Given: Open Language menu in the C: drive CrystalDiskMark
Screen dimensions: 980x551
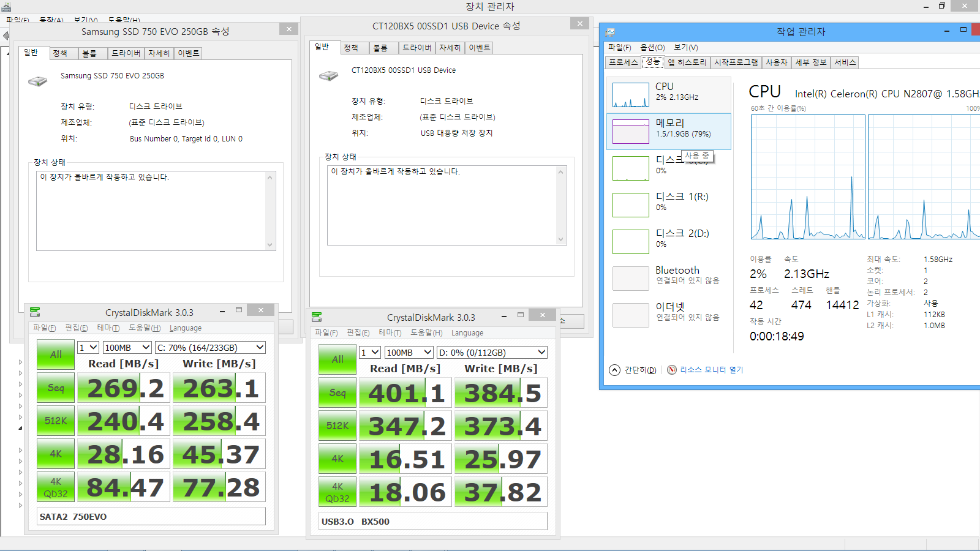Looking at the screenshot, I should coord(186,328).
